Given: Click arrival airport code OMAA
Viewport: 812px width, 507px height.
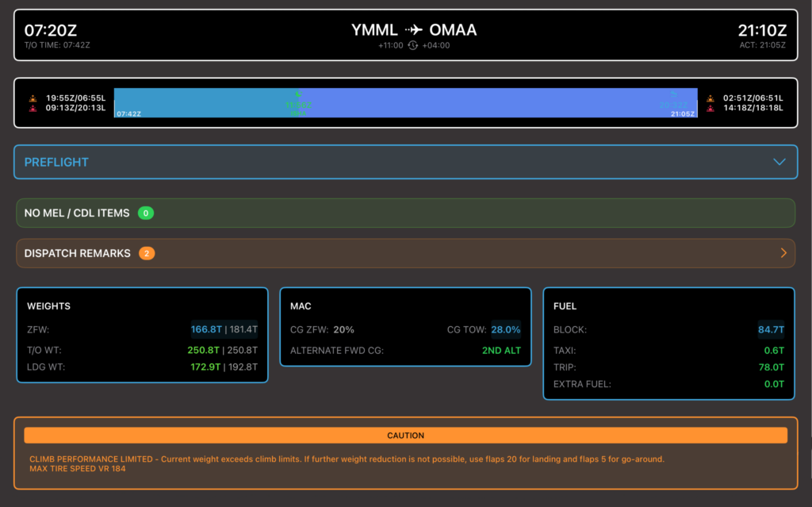Looking at the screenshot, I should point(453,30).
